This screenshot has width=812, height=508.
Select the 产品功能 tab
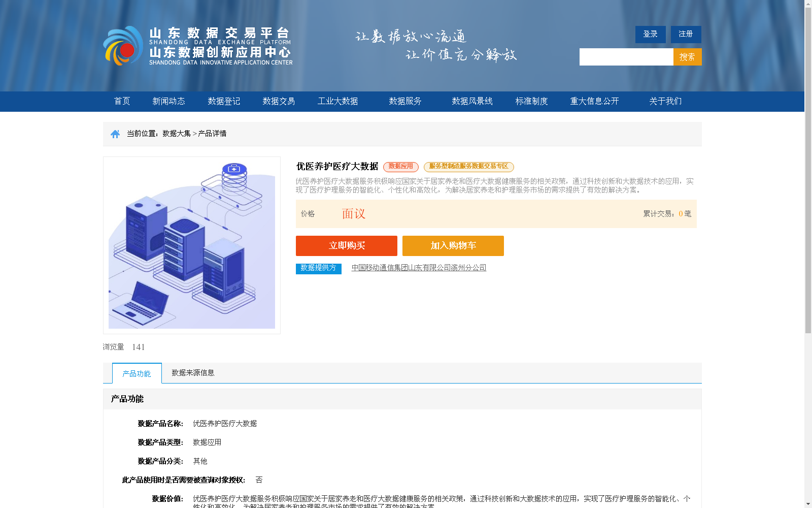[137, 373]
